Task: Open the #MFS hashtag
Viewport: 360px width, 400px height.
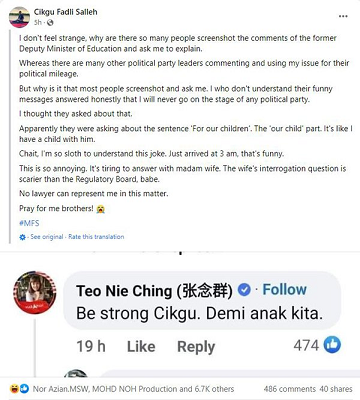Action: click(x=29, y=223)
